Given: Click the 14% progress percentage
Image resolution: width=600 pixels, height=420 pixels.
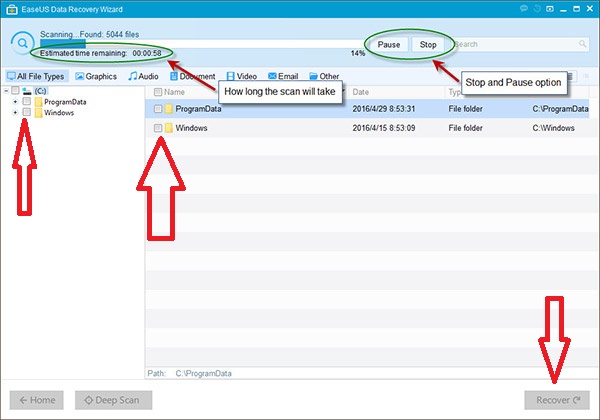Looking at the screenshot, I should (358, 54).
